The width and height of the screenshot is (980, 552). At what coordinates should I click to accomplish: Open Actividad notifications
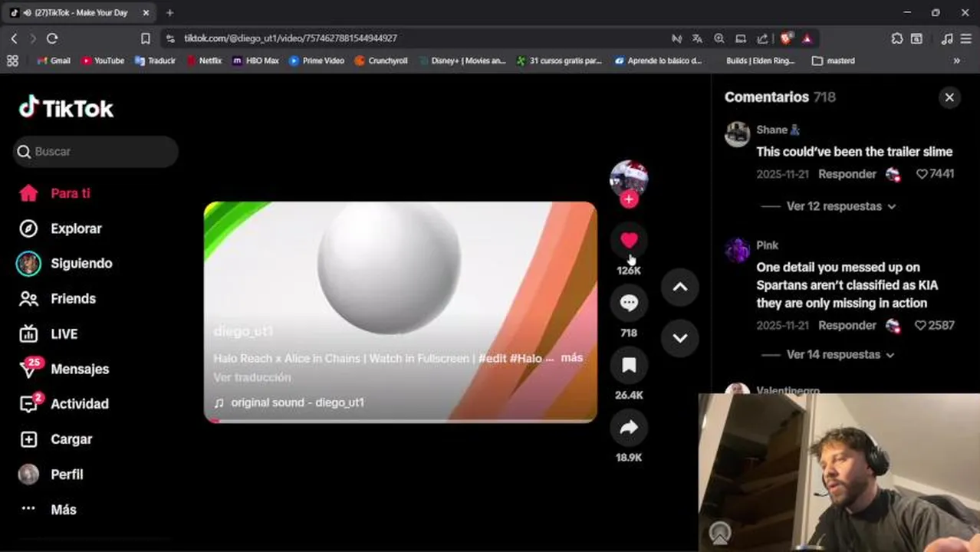[64, 404]
